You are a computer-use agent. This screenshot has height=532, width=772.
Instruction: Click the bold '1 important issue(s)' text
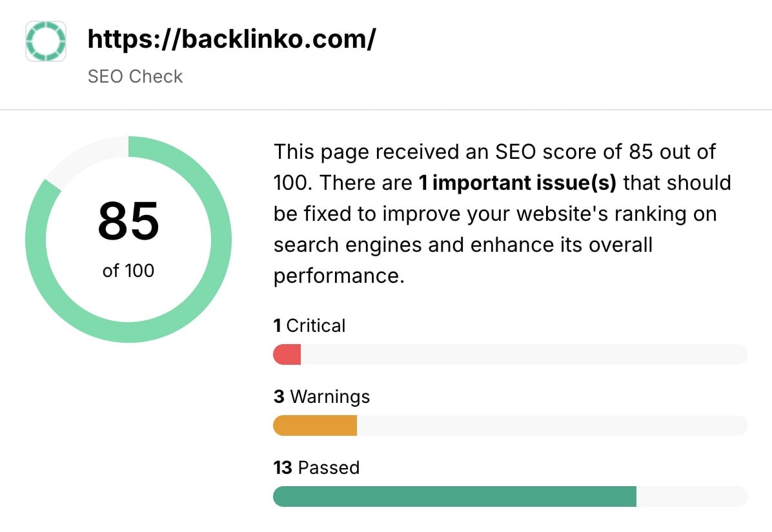517,183
